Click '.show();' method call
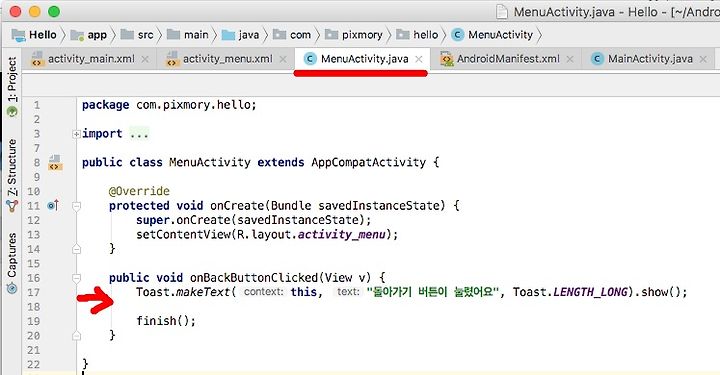This screenshot has height=375, width=720. [x=661, y=292]
